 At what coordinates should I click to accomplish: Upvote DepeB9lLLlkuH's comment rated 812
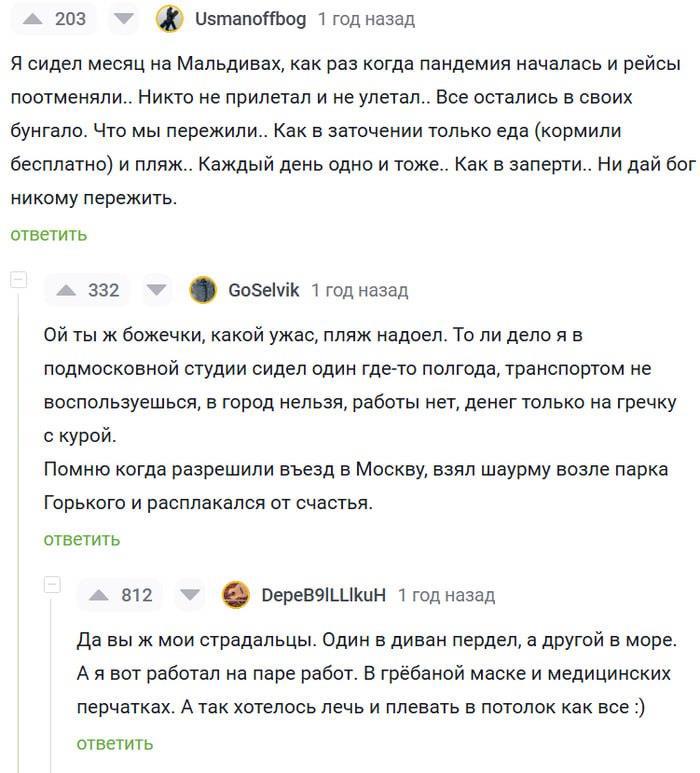(100, 595)
